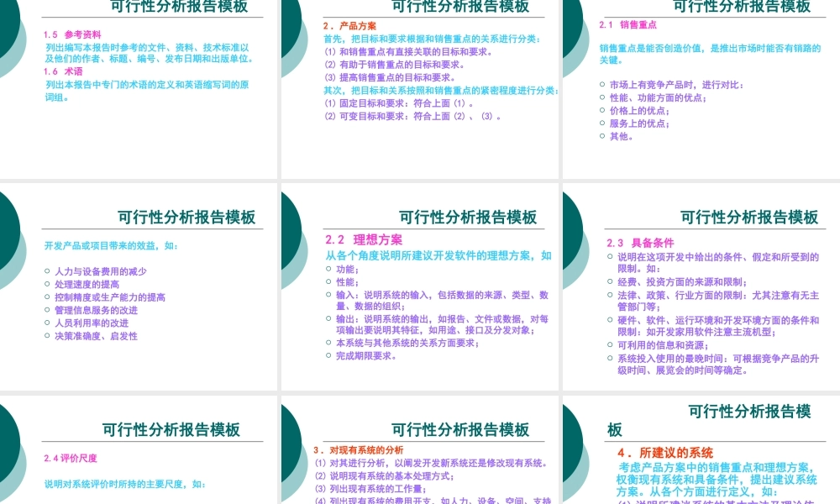The width and height of the screenshot is (840, 504).
Task: Select the slide headed 2. 产品方案
Action: (419, 89)
